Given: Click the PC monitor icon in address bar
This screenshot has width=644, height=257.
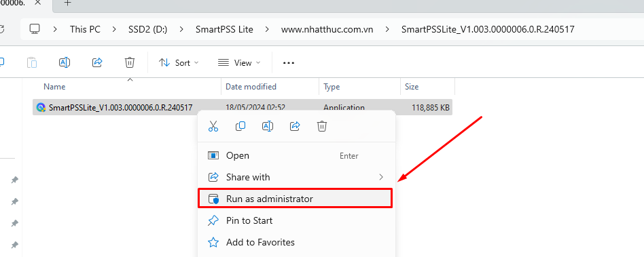Looking at the screenshot, I should 35,29.
